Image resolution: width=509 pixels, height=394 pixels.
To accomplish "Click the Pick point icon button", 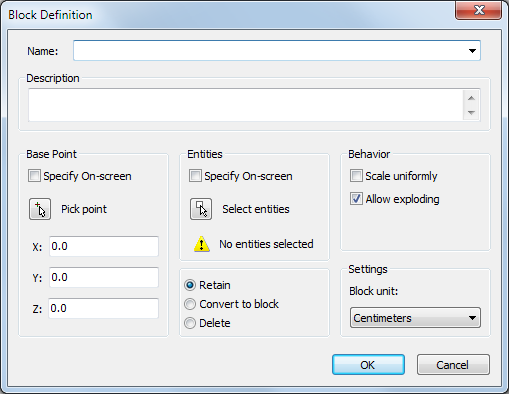I will pyautogui.click(x=40, y=209).
